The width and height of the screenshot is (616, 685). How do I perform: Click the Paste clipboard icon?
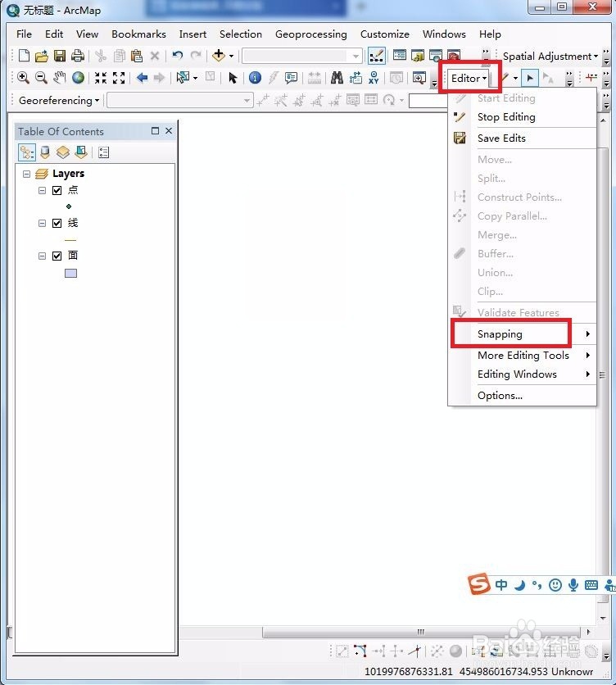pos(137,56)
